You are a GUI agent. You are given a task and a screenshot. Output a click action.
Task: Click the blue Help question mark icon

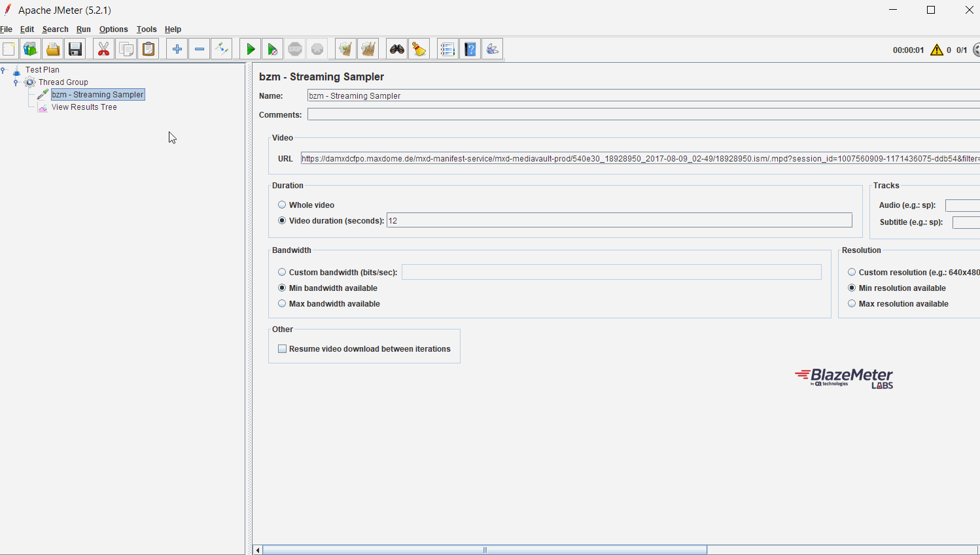coord(470,49)
